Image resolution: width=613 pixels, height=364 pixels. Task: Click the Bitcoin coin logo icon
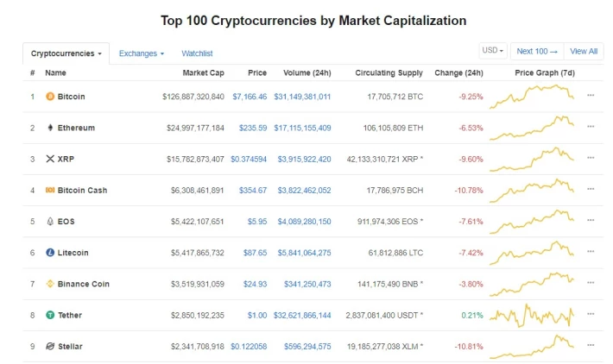pos(50,96)
